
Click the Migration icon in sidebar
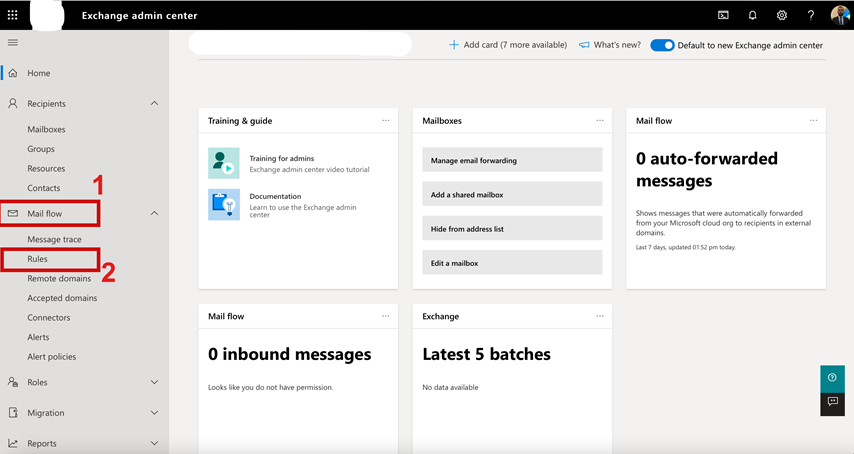(x=13, y=413)
